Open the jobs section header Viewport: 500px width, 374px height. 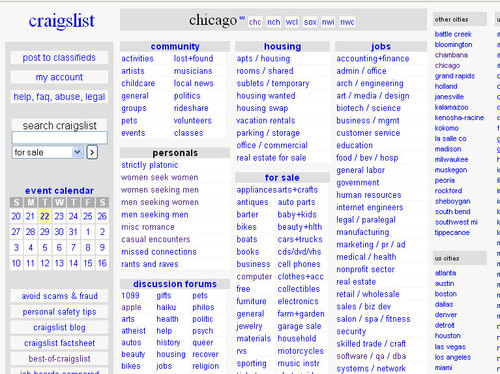(x=381, y=47)
